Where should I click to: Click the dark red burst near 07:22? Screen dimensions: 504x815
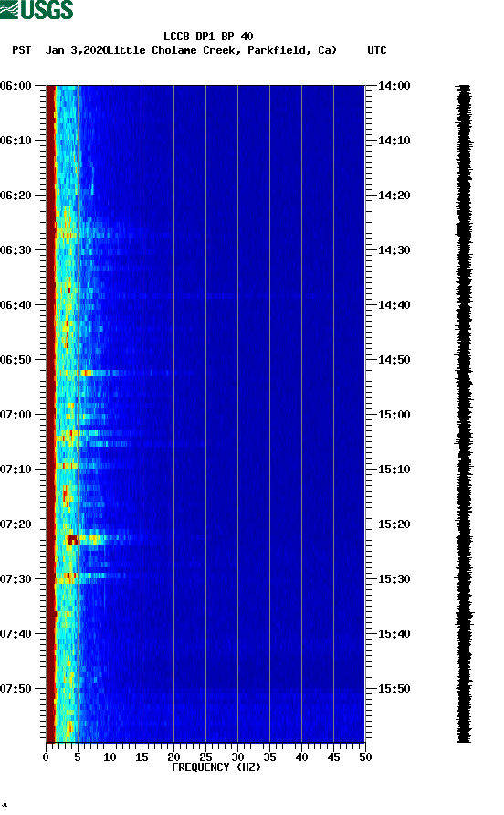72,539
